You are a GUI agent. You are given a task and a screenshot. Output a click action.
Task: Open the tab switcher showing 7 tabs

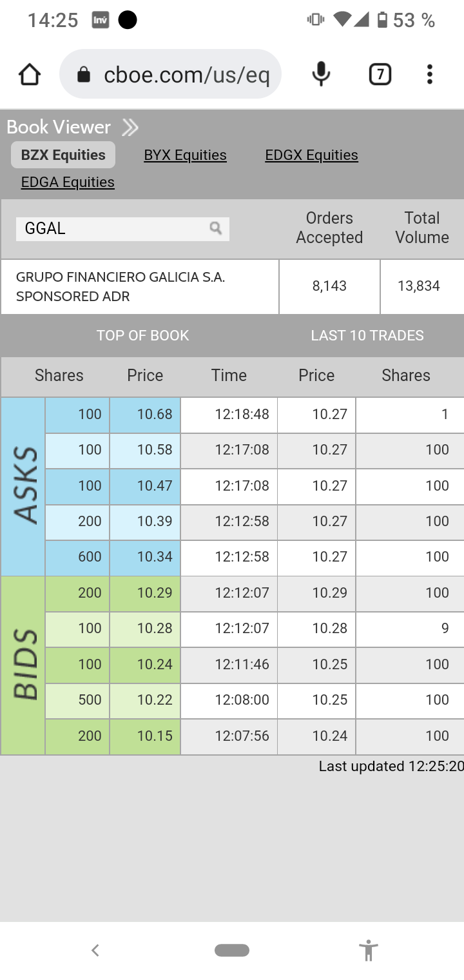click(380, 75)
